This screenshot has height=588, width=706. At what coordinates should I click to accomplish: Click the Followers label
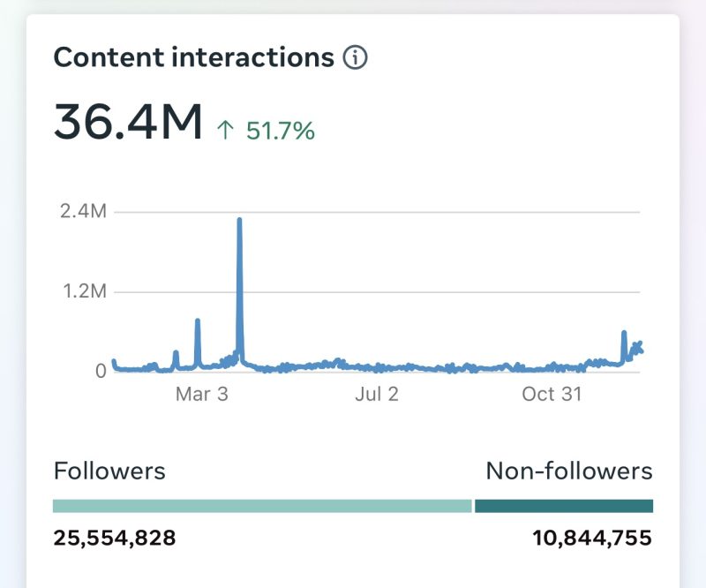click(109, 471)
